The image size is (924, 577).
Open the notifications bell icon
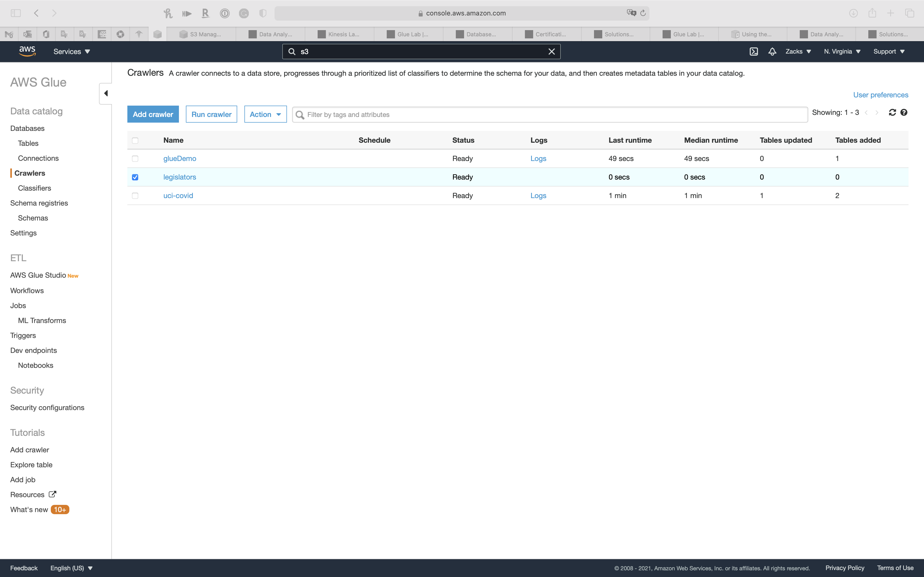click(772, 52)
